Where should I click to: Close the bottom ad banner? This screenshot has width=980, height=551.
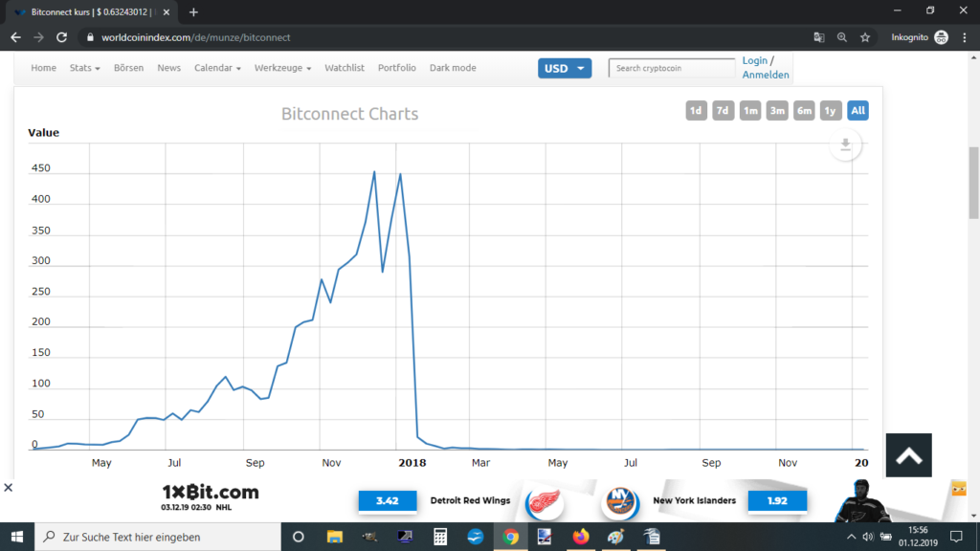(8, 487)
